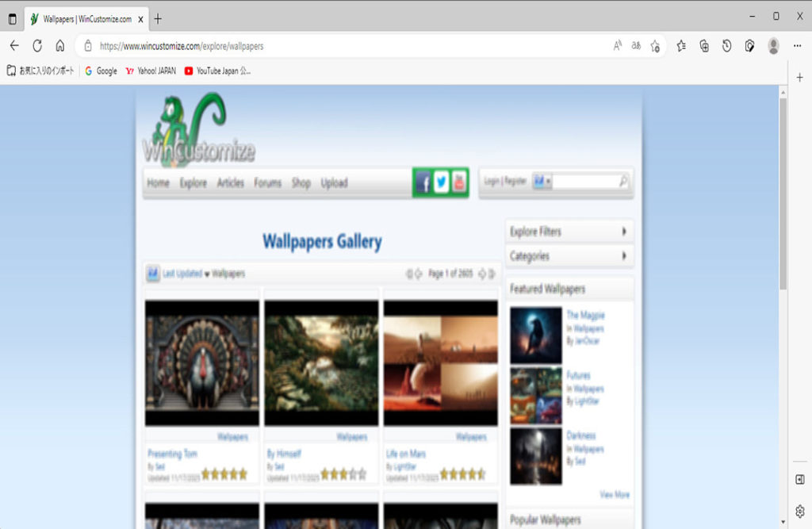812x529 pixels.
Task: Add this page to favorites star
Action: (x=655, y=46)
